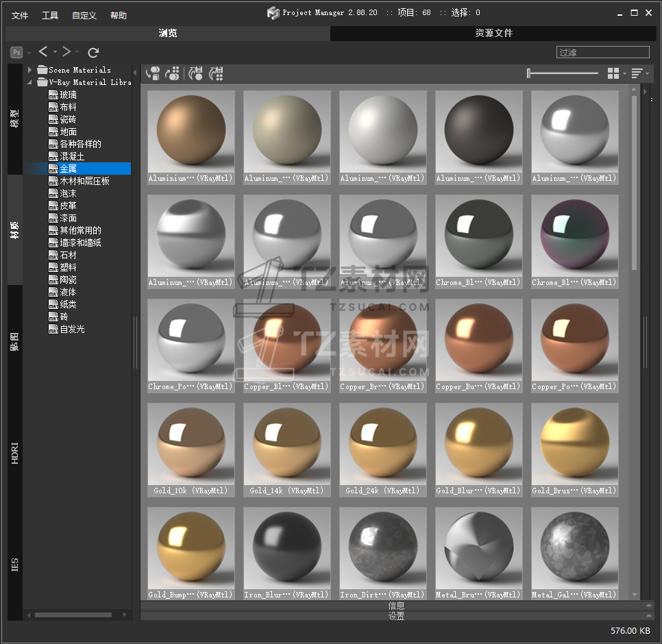The image size is (662, 644).
Task: Open the HDRI side tab
Action: (15, 453)
